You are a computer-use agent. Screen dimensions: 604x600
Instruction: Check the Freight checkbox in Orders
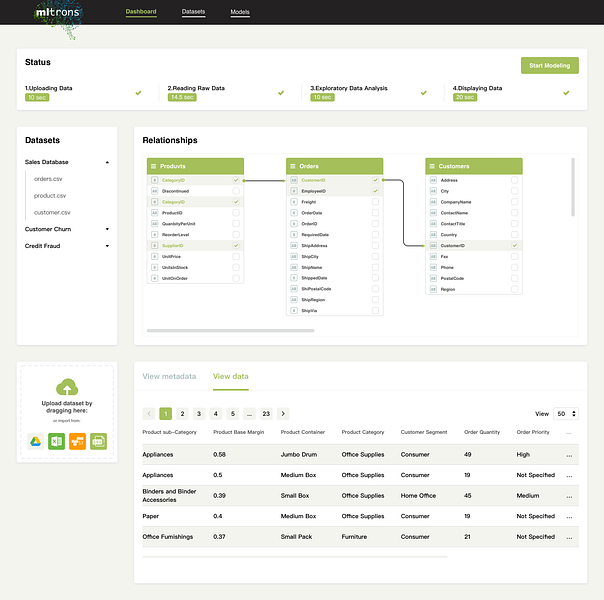click(x=376, y=202)
